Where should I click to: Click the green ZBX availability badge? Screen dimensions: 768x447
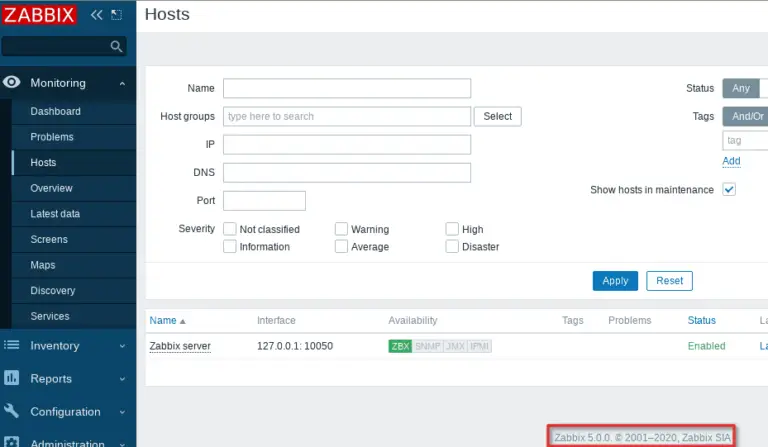400,346
